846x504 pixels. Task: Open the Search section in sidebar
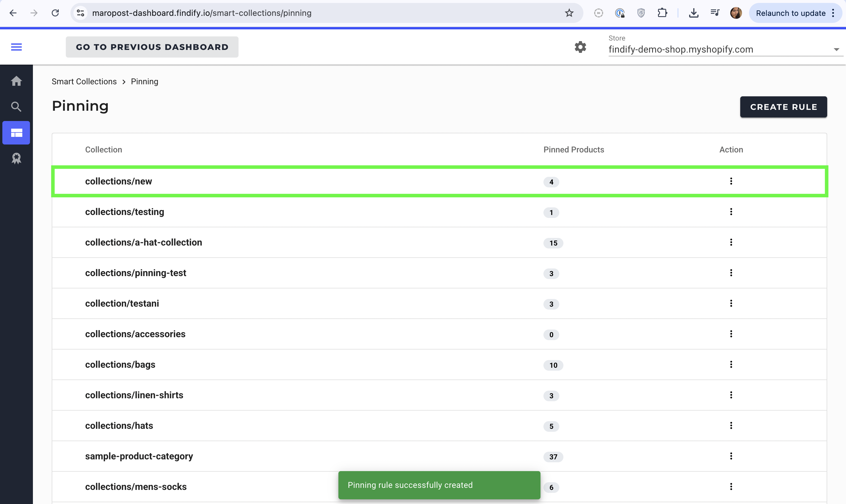point(16,107)
